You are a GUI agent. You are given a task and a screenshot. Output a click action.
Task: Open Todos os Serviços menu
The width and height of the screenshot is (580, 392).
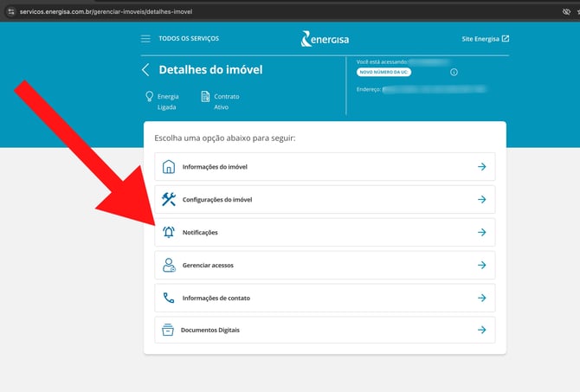coord(189,38)
